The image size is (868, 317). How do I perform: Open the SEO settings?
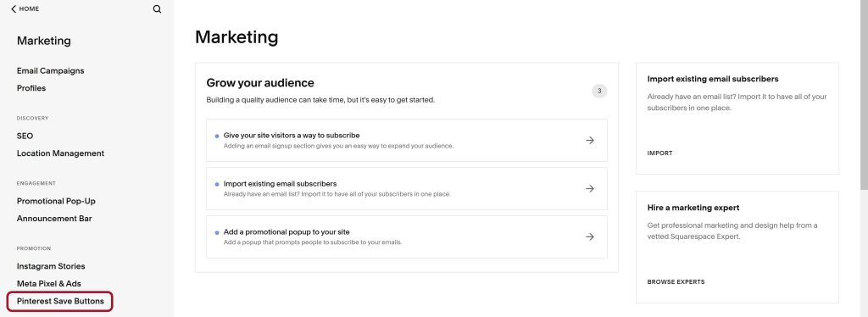coord(25,136)
